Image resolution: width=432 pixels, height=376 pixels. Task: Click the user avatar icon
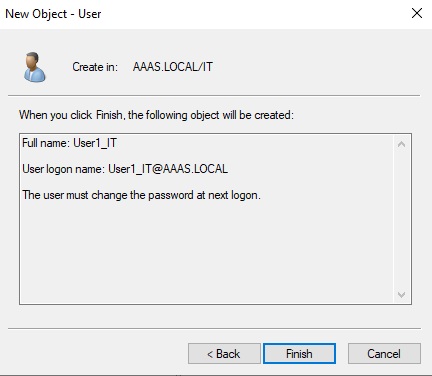point(35,67)
